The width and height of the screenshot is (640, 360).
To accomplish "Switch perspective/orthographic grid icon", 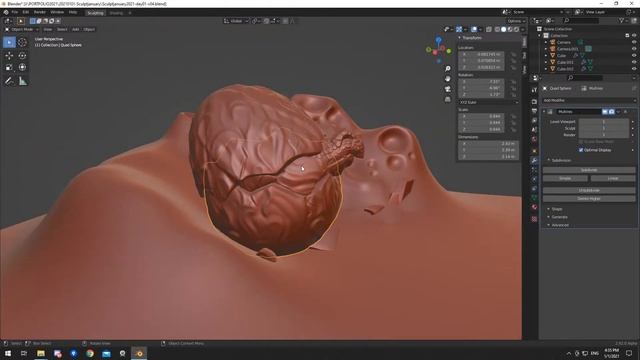I will [x=448, y=99].
